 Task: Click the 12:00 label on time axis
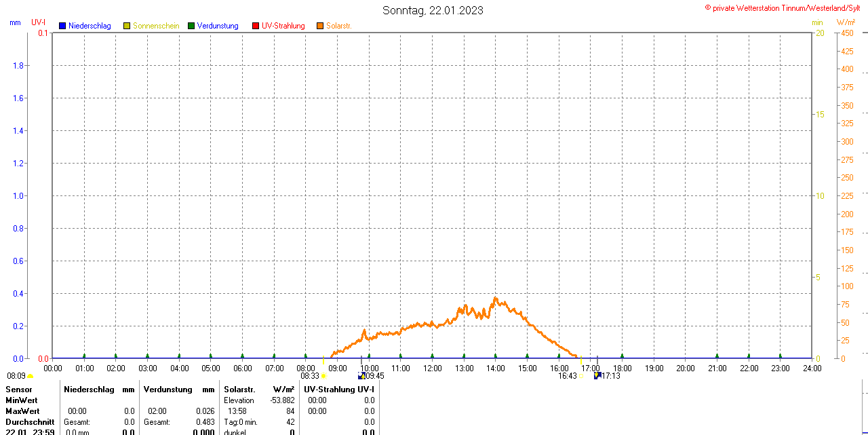pos(433,368)
